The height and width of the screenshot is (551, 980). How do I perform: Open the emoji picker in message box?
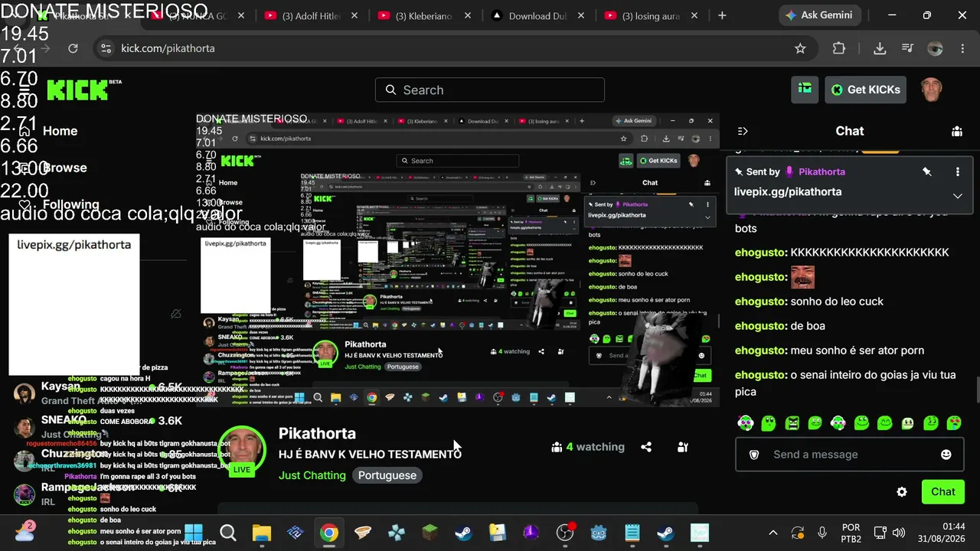(946, 455)
